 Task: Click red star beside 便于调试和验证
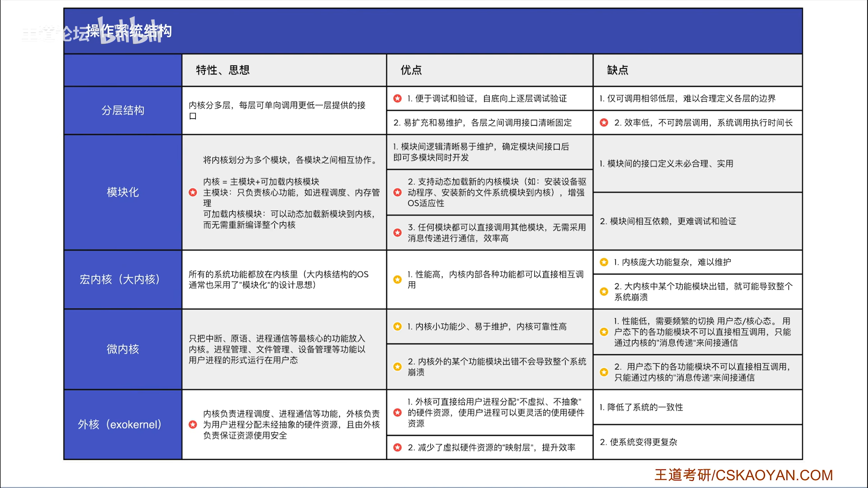[x=397, y=98]
